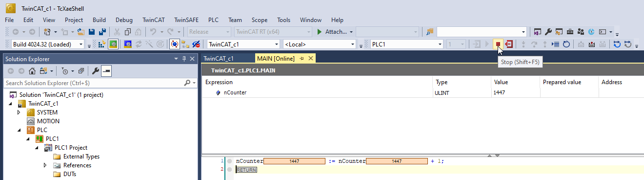Open the Properties wrench icon in top toolbar
This screenshot has width=644, height=180.
pyautogui.click(x=548, y=32)
